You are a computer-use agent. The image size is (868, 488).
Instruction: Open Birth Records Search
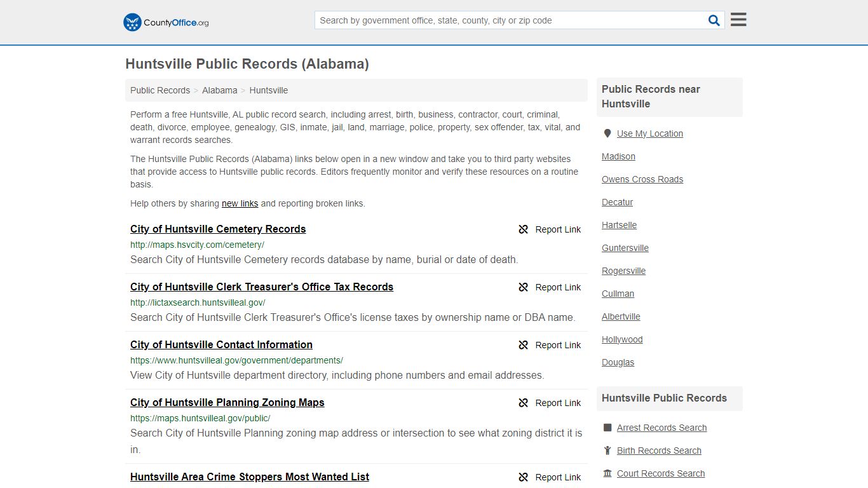click(x=659, y=451)
